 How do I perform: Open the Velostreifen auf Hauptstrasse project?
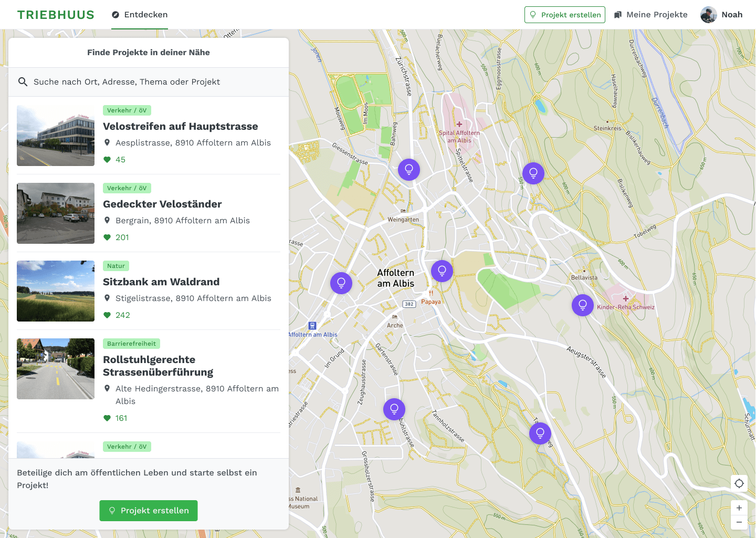(181, 126)
